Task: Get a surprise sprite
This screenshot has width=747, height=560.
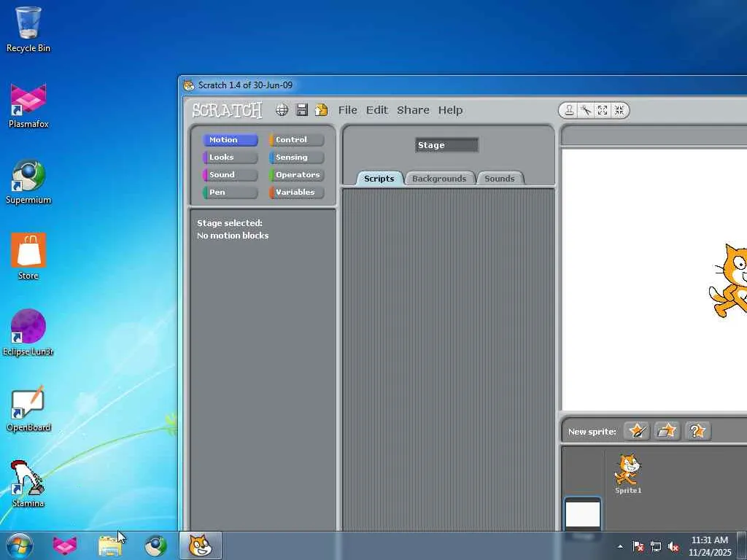Action: pos(697,432)
